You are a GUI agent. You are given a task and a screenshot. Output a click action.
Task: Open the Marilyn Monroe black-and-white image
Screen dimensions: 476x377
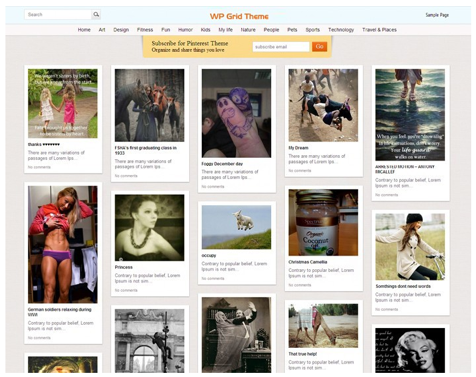[410, 350]
